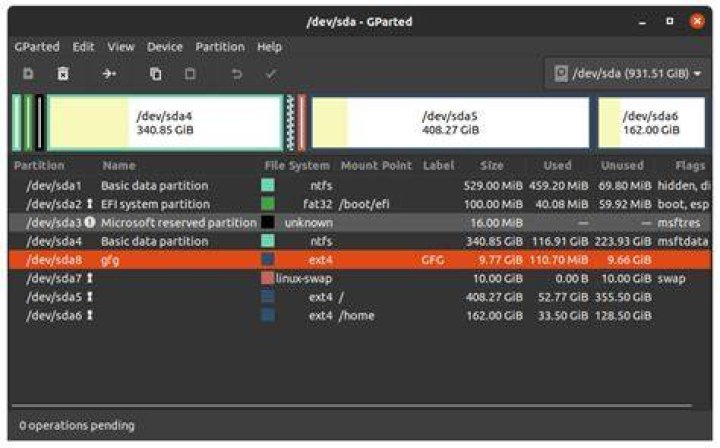Select the /dev/sda5 block in disk map
The width and height of the screenshot is (720, 448).
point(450,123)
